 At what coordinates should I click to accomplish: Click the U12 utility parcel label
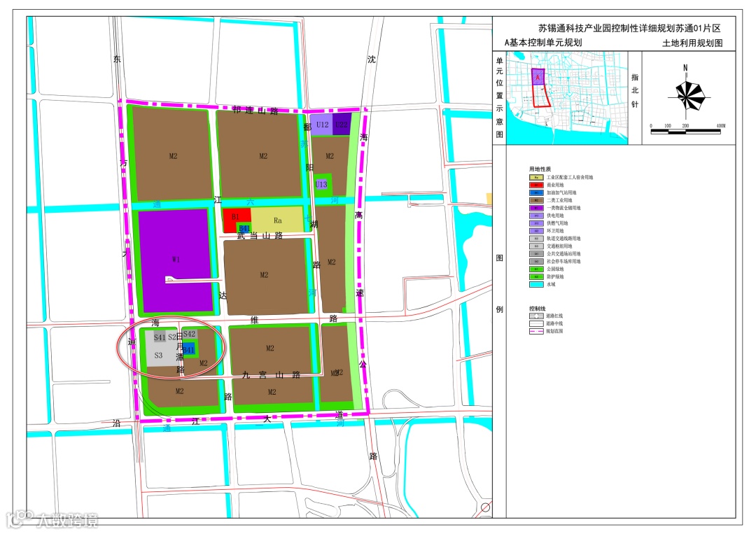322,125
